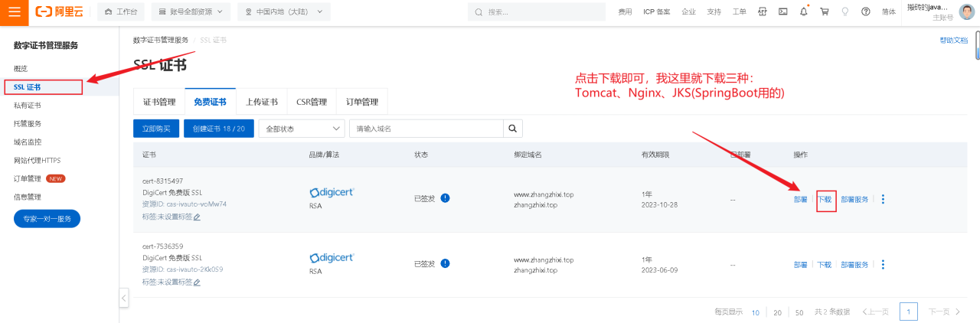The width and height of the screenshot is (980, 323).
Task: Set page size to 10
Action: point(756,312)
